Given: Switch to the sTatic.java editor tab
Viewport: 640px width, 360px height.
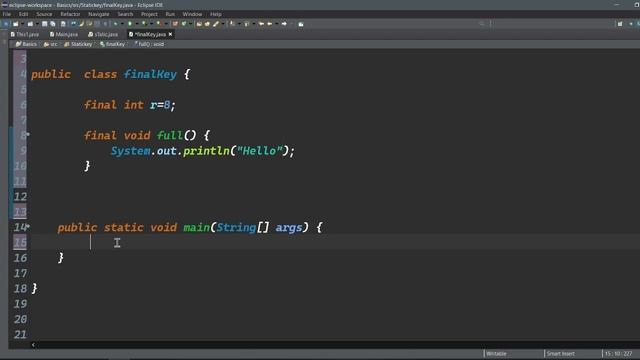Looking at the screenshot, I should pyautogui.click(x=103, y=34).
